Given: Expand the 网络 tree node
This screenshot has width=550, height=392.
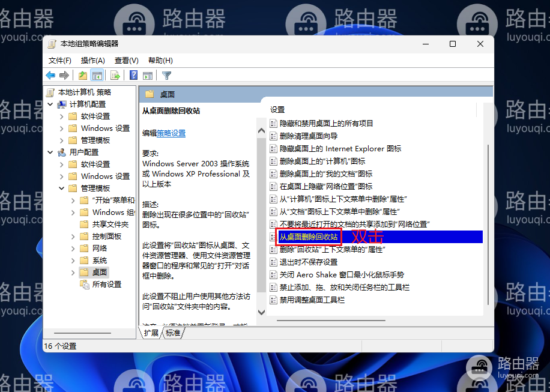Looking at the screenshot, I should tap(73, 249).
